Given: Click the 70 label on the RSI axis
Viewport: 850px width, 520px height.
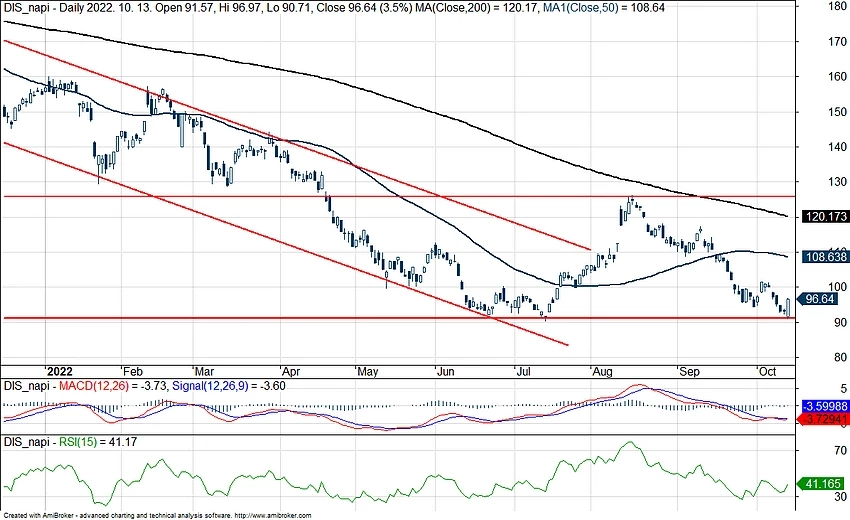Looking at the screenshot, I should 840,450.
